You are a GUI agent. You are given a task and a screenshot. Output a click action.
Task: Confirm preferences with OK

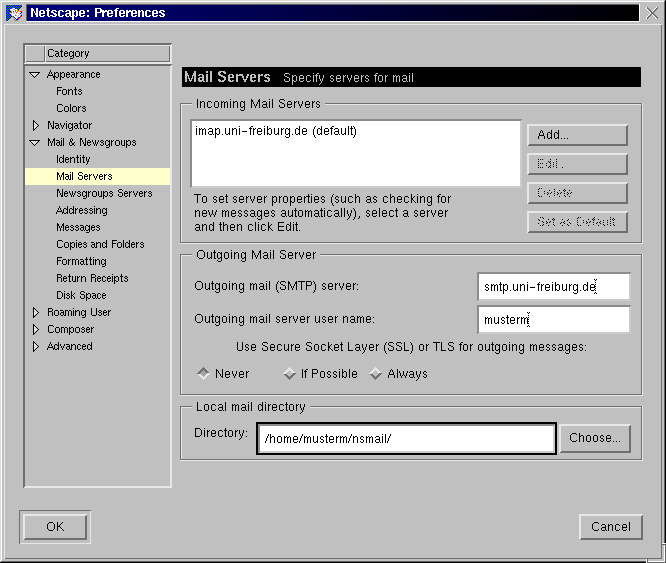(55, 527)
